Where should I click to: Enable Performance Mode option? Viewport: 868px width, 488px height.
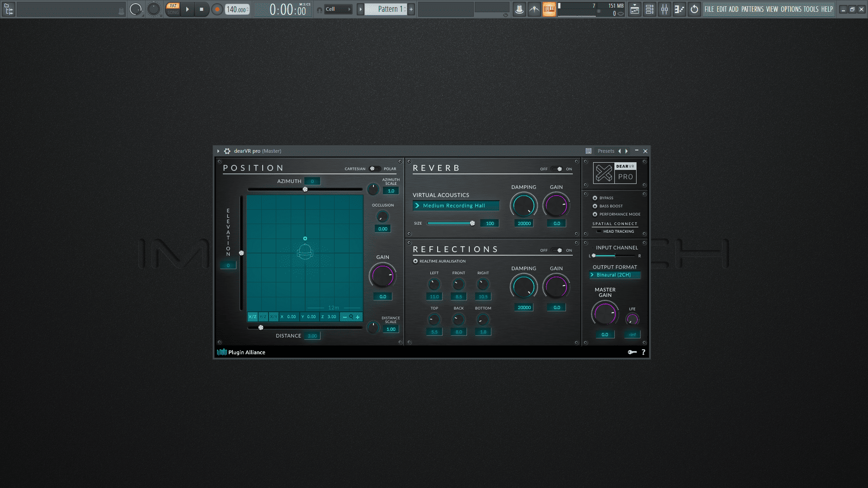[595, 214]
